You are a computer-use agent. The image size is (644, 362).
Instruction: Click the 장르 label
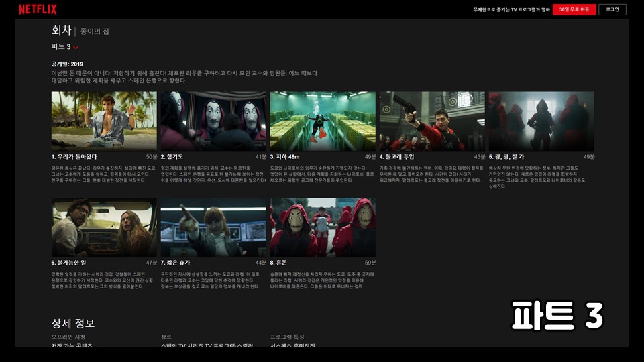coord(166,337)
